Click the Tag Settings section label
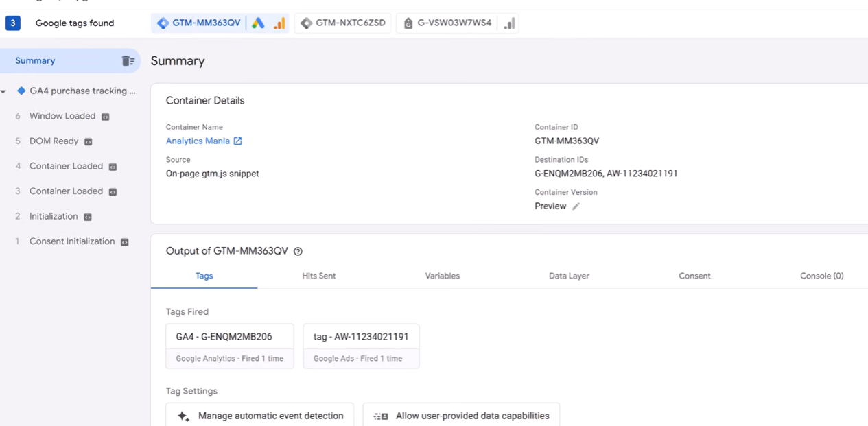868x426 pixels. pos(191,391)
